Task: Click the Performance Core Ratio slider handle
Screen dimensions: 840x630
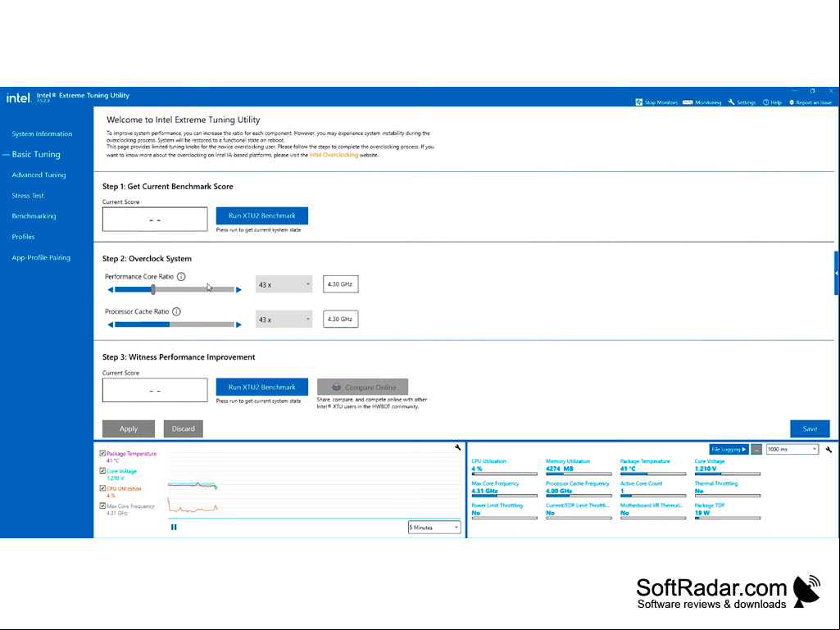Action: coord(153,290)
